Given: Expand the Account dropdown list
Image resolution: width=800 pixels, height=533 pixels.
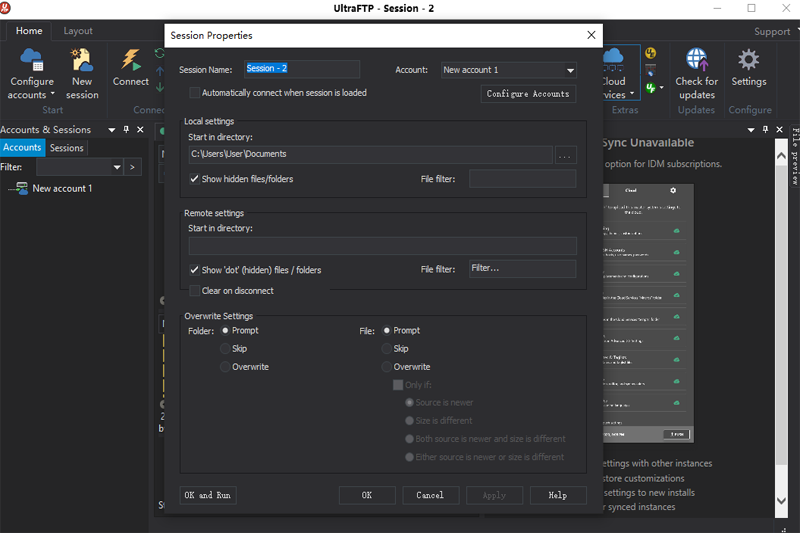Looking at the screenshot, I should click(570, 70).
